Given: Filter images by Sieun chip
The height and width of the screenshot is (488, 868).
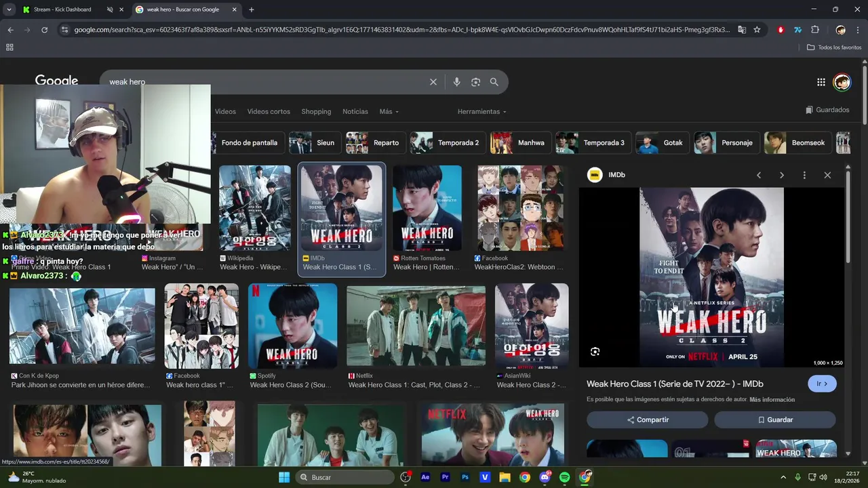Looking at the screenshot, I should pyautogui.click(x=315, y=143).
